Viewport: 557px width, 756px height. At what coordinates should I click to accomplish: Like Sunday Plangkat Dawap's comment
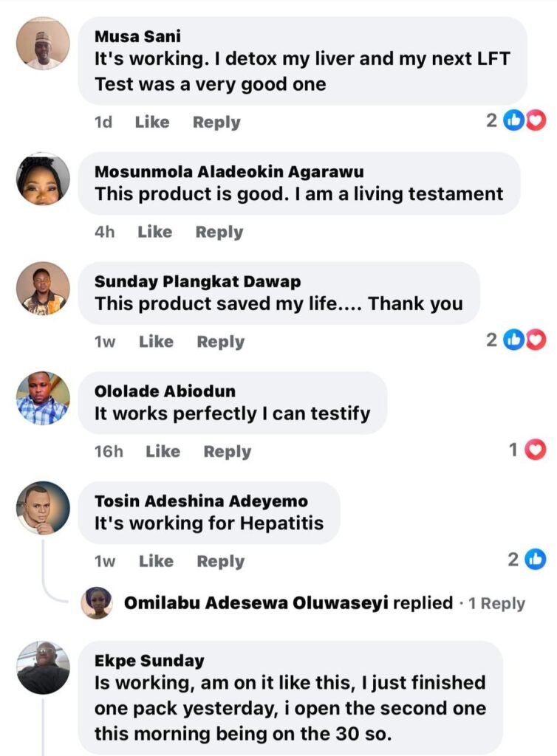(x=156, y=342)
